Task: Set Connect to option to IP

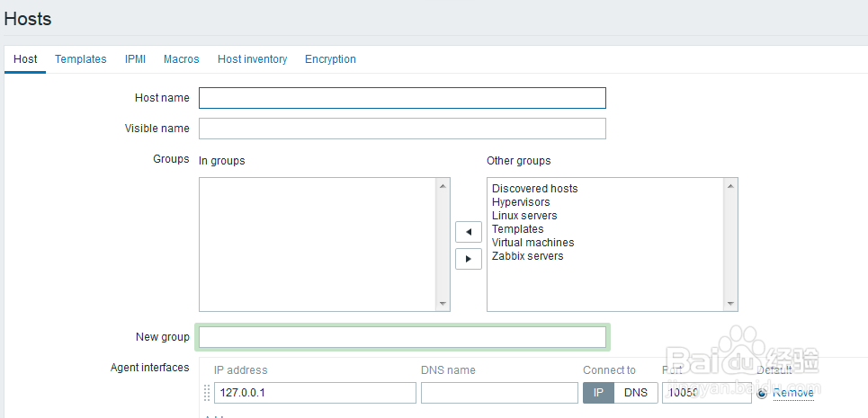Action: (598, 393)
